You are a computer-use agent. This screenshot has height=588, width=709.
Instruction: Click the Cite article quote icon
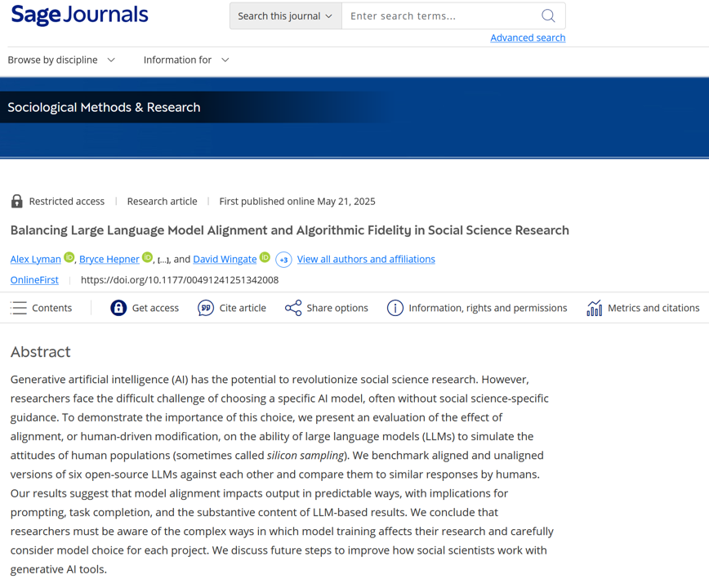(x=206, y=308)
